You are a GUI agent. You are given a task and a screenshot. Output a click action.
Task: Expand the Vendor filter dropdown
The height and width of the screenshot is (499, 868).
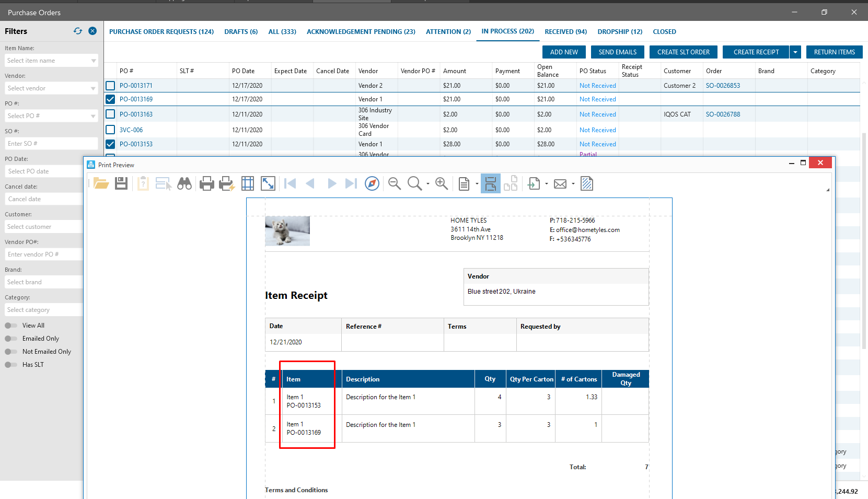tap(93, 88)
